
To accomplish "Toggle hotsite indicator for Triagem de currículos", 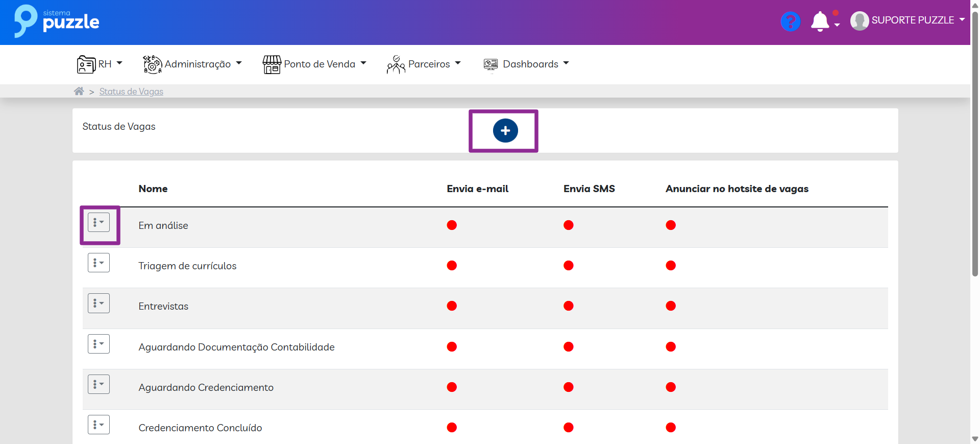I will (x=671, y=266).
